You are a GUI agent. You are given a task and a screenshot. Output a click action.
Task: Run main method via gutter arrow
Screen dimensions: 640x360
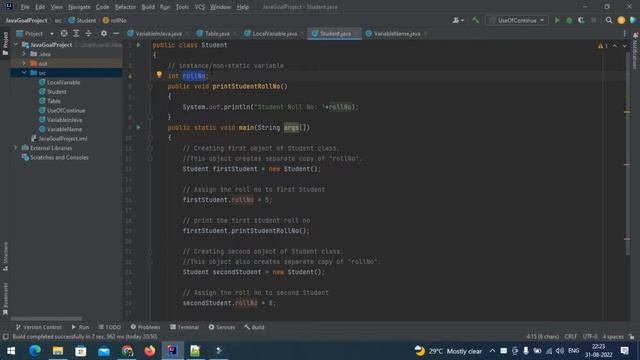coord(139,127)
